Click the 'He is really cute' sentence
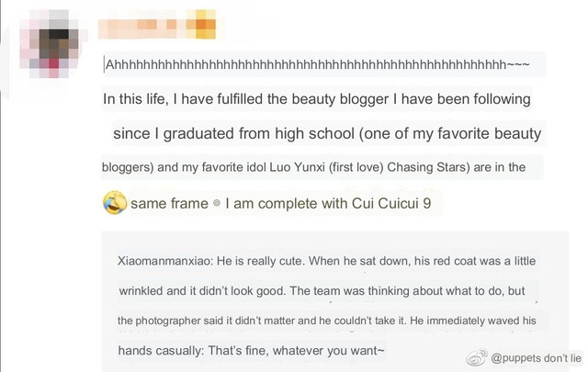 pos(261,261)
